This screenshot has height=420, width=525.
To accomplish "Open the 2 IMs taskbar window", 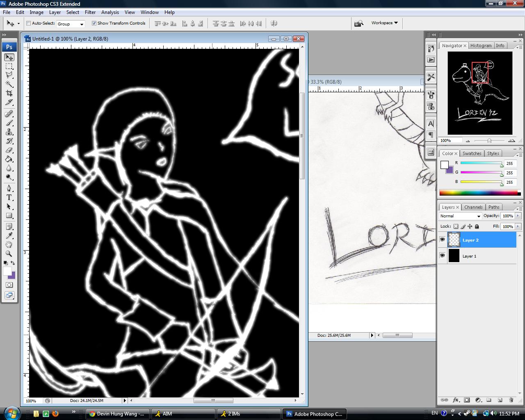I will (x=249, y=414).
